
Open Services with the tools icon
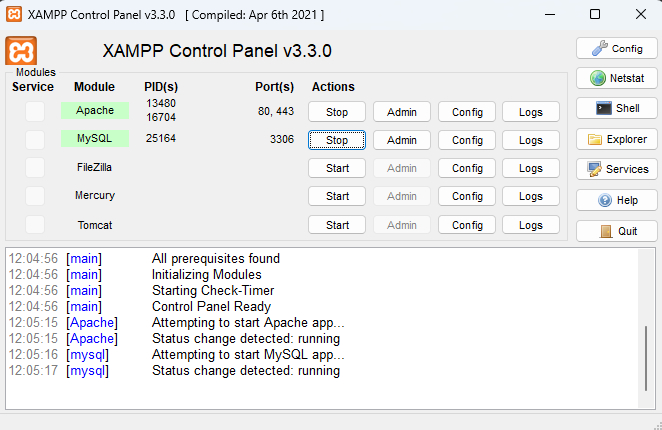[595, 169]
